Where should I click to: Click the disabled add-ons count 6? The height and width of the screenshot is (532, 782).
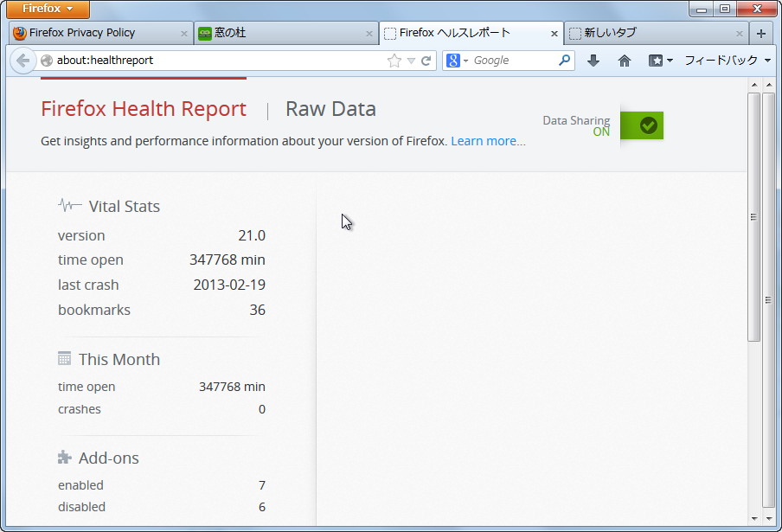point(262,507)
